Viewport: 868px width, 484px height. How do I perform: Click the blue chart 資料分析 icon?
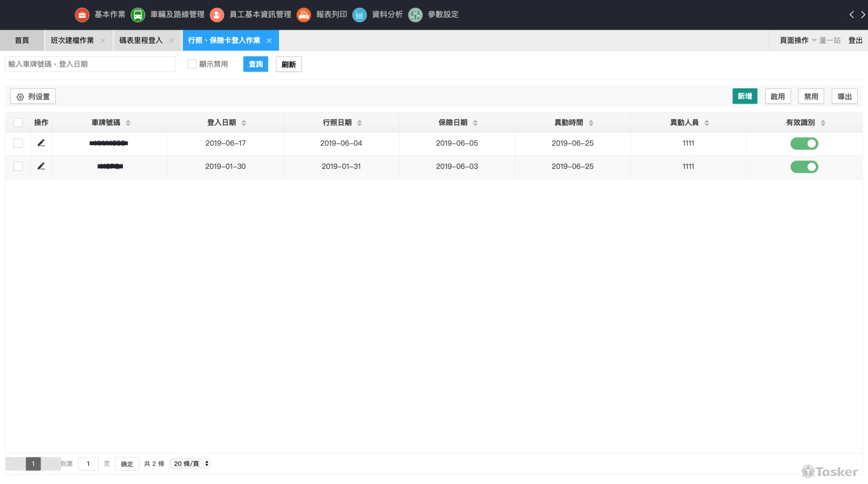point(360,15)
